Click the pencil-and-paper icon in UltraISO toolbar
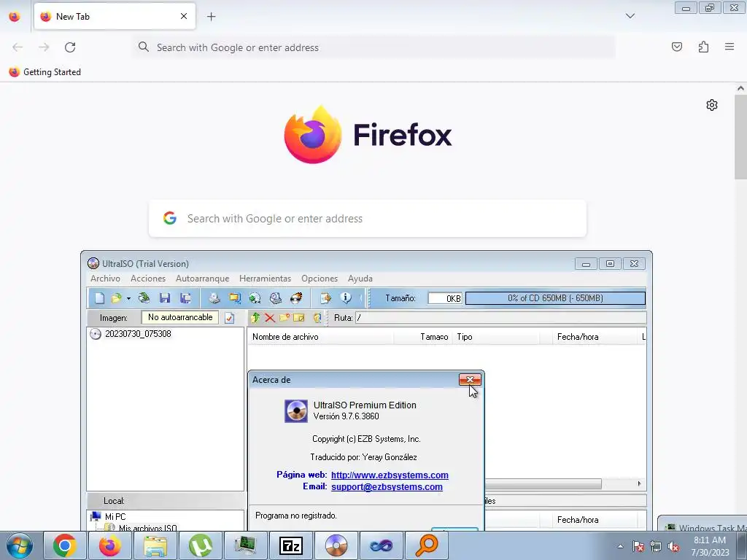Screen dimensions: 747x560 [325, 298]
